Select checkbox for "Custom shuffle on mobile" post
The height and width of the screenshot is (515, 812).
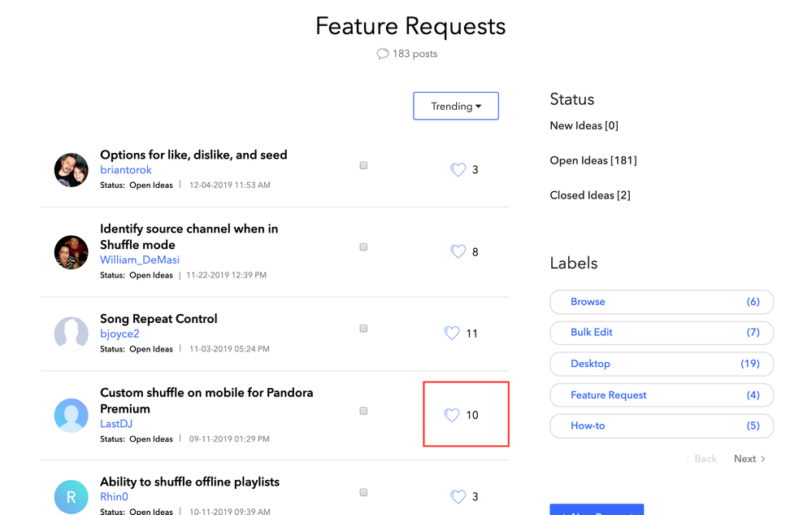point(363,411)
